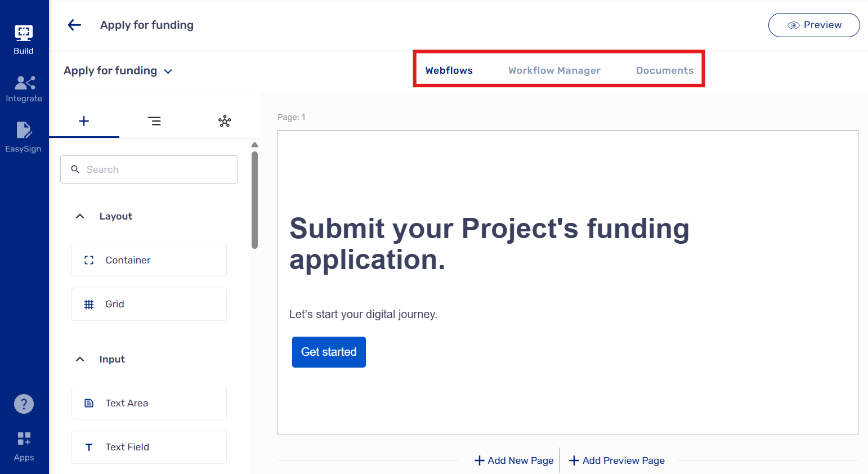Go back using the left arrow
This screenshot has width=868, height=474.
point(74,25)
